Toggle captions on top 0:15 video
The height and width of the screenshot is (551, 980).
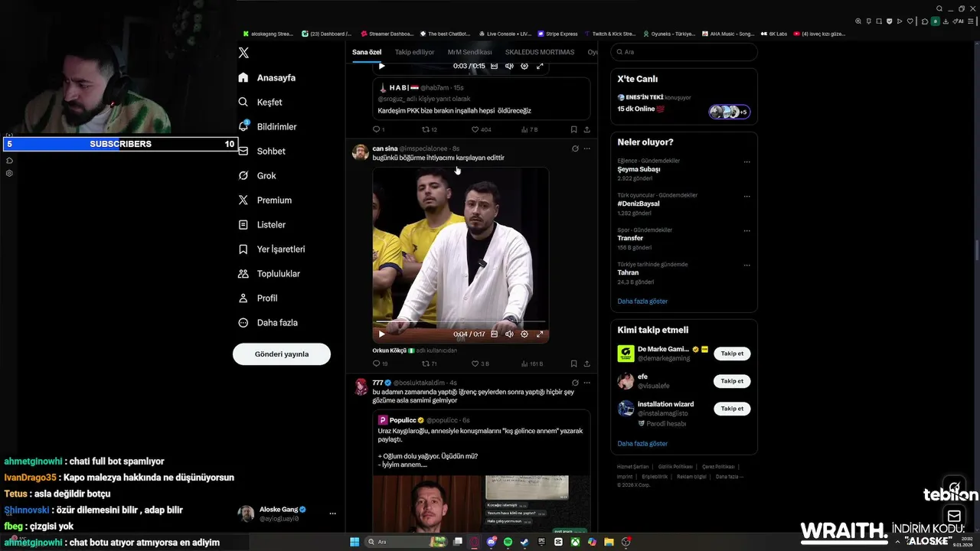494,66
